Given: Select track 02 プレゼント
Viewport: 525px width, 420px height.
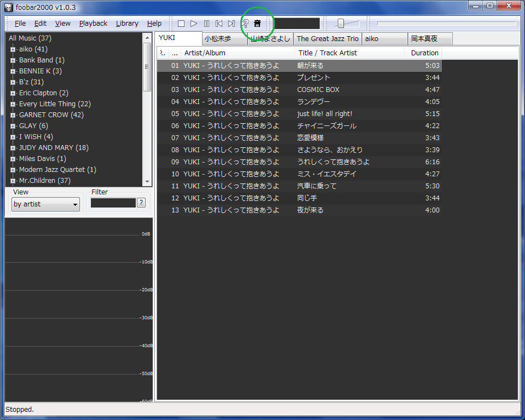Looking at the screenshot, I should tap(299, 78).
